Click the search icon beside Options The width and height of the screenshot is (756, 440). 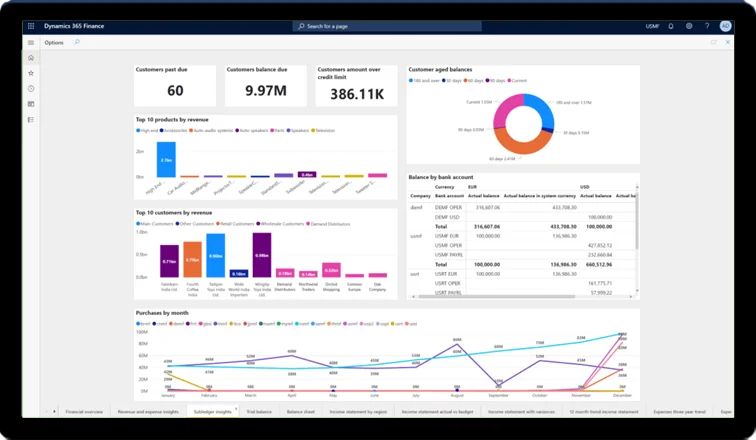[78, 43]
